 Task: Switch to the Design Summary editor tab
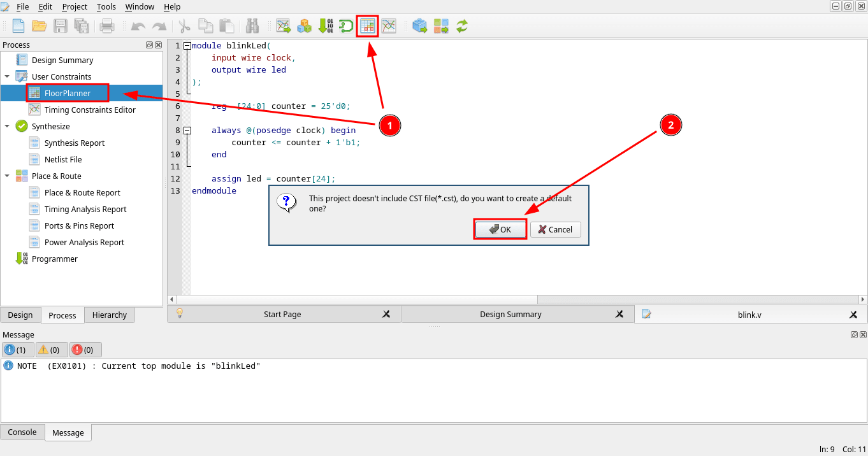pos(510,314)
